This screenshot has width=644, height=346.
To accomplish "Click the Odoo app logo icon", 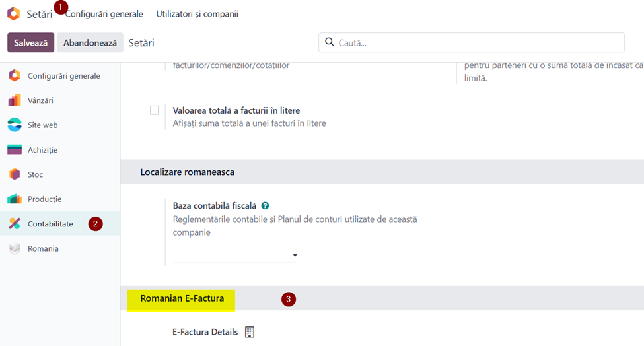I will coord(14,14).
